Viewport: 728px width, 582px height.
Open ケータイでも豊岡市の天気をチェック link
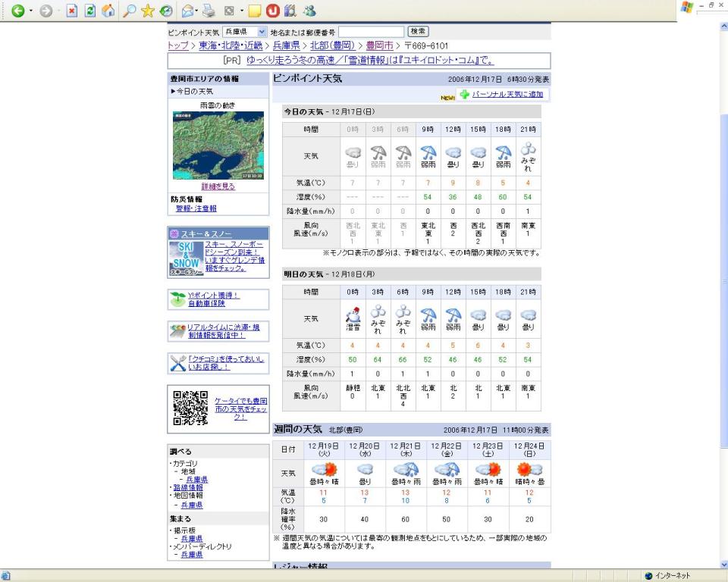pyautogui.click(x=240, y=409)
